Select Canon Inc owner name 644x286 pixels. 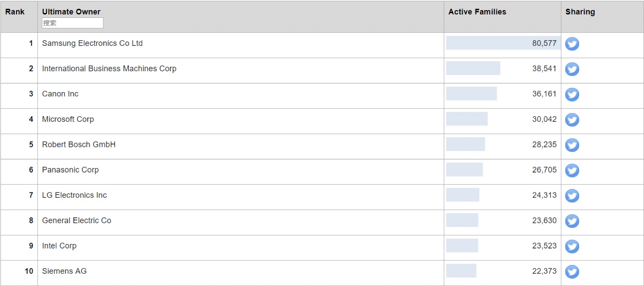pos(60,94)
